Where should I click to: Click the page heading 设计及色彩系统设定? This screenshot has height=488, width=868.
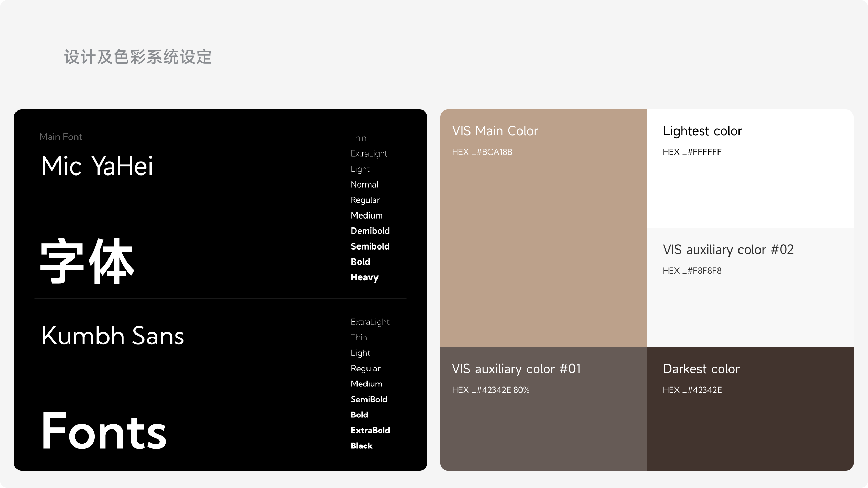(138, 57)
